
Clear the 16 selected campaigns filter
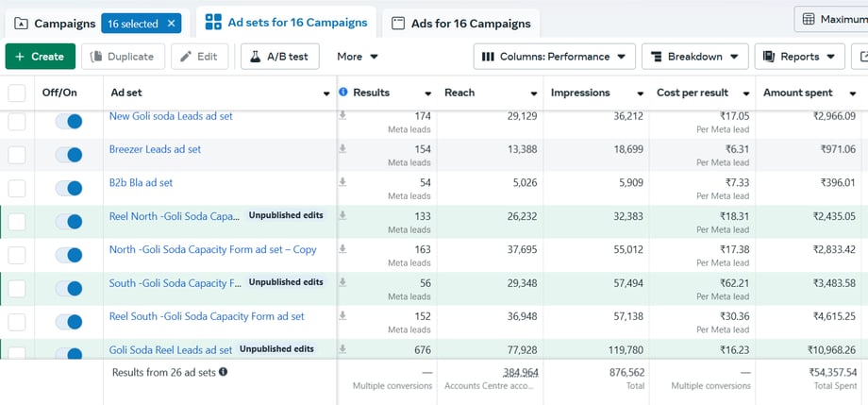point(171,24)
